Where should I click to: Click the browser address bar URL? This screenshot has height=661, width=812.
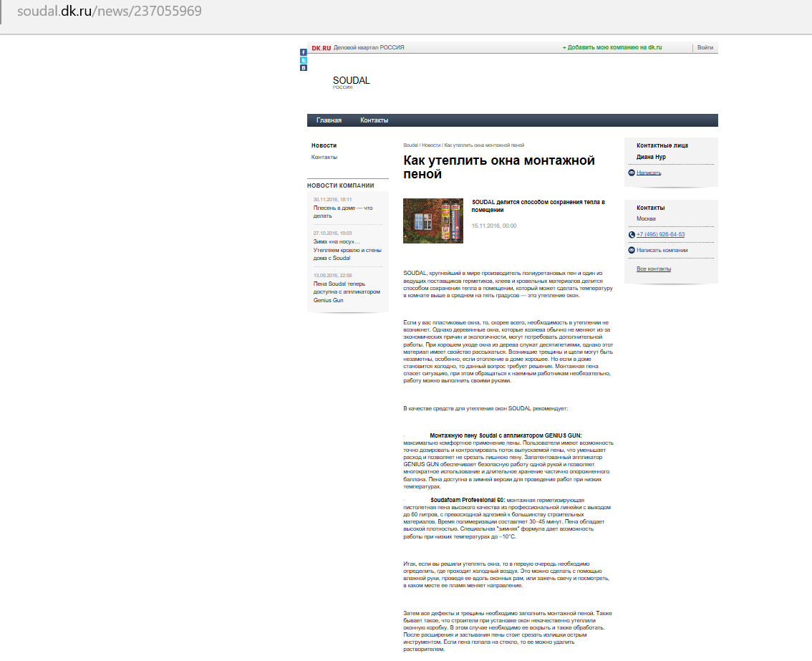click(110, 11)
